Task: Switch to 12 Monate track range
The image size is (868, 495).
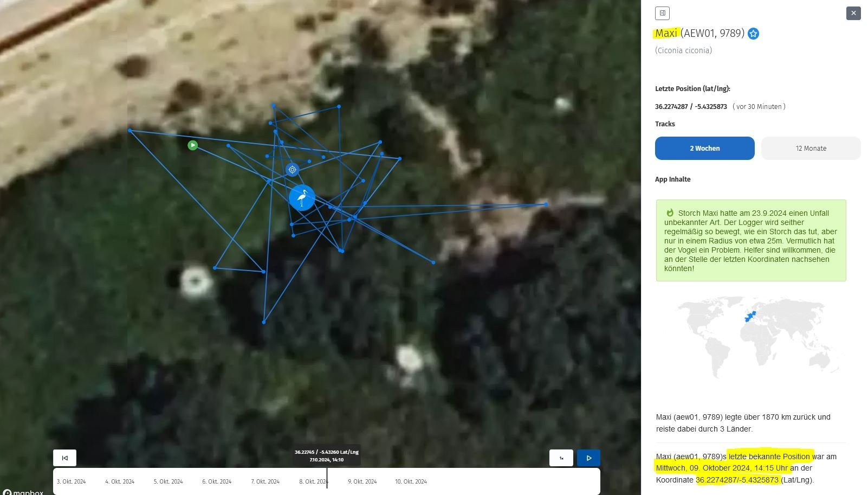Action: [x=811, y=148]
